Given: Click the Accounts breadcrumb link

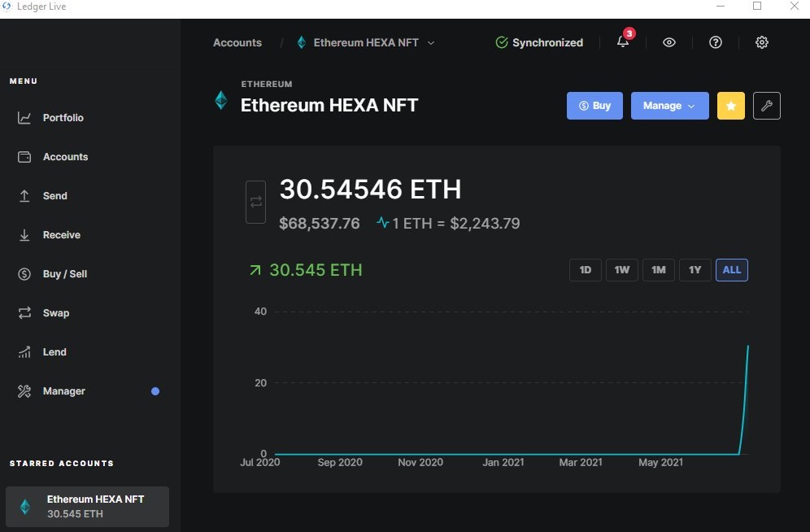Looking at the screenshot, I should coord(237,43).
